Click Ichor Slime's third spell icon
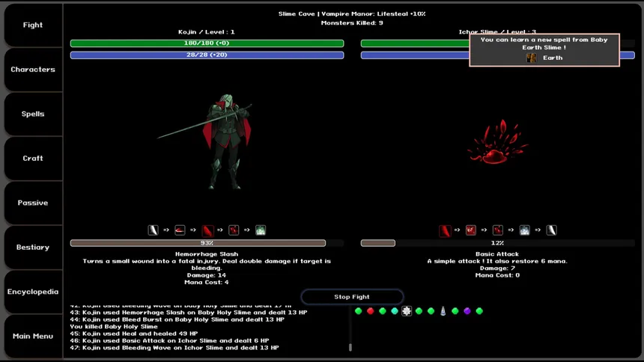Screen dimensions: 644x362 498,230
